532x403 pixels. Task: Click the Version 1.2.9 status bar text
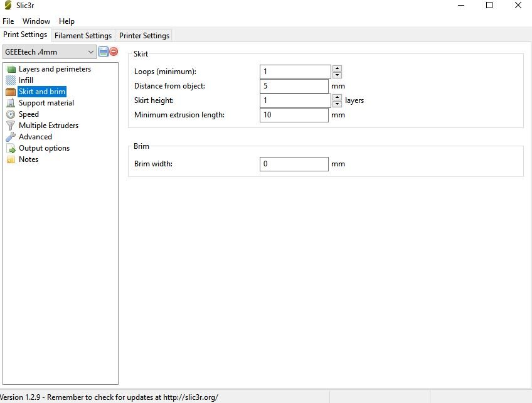(109, 397)
